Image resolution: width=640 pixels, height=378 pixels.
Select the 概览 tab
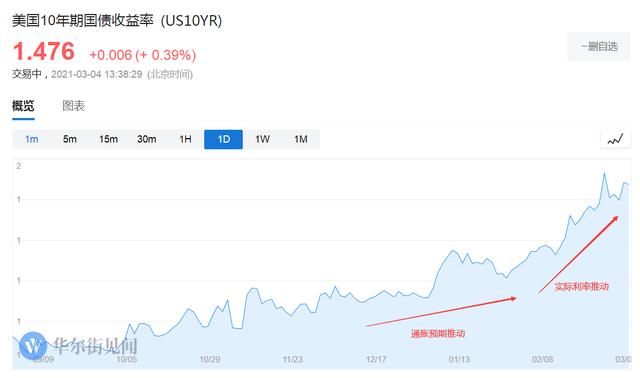tap(23, 106)
